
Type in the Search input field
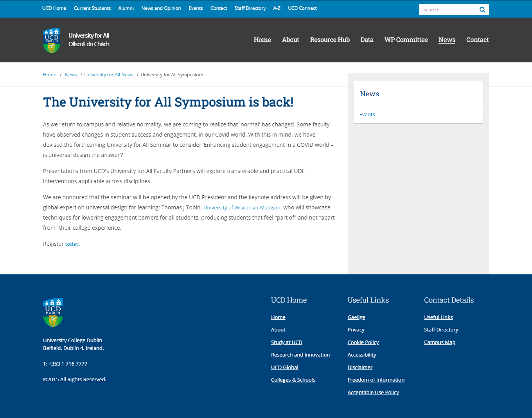click(x=448, y=10)
